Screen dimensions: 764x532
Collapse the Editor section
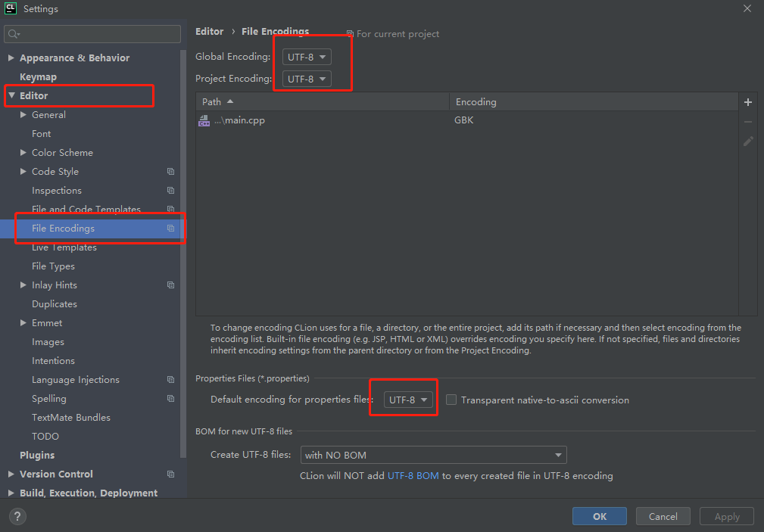[x=11, y=95]
